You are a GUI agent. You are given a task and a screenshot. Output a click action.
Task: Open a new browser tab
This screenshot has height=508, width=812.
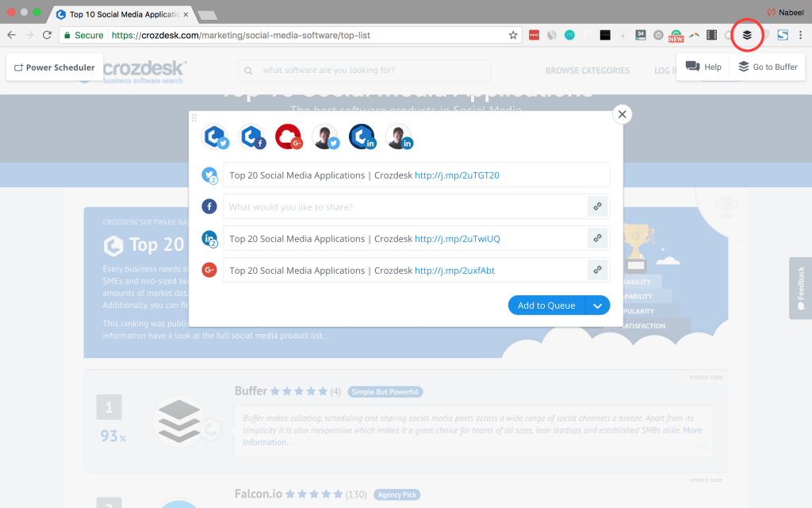click(x=207, y=15)
